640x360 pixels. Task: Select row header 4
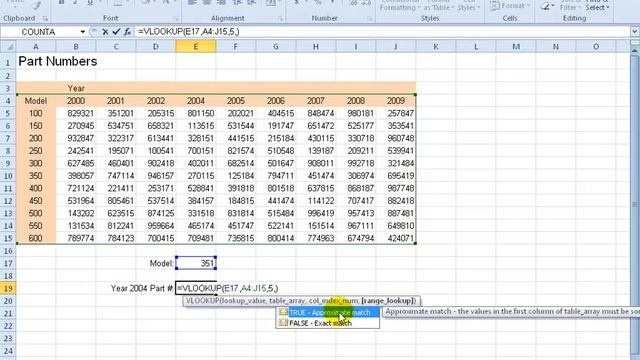click(x=8, y=101)
